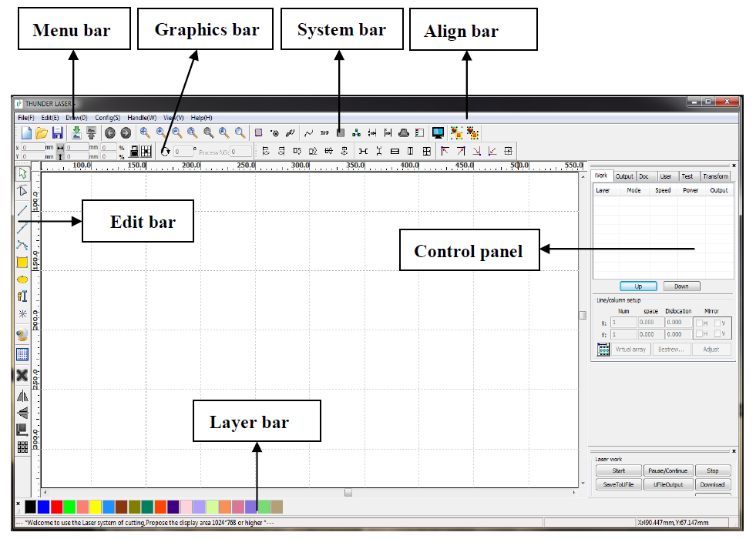756x539 pixels.
Task: Click the New file icon
Action: tap(26, 133)
